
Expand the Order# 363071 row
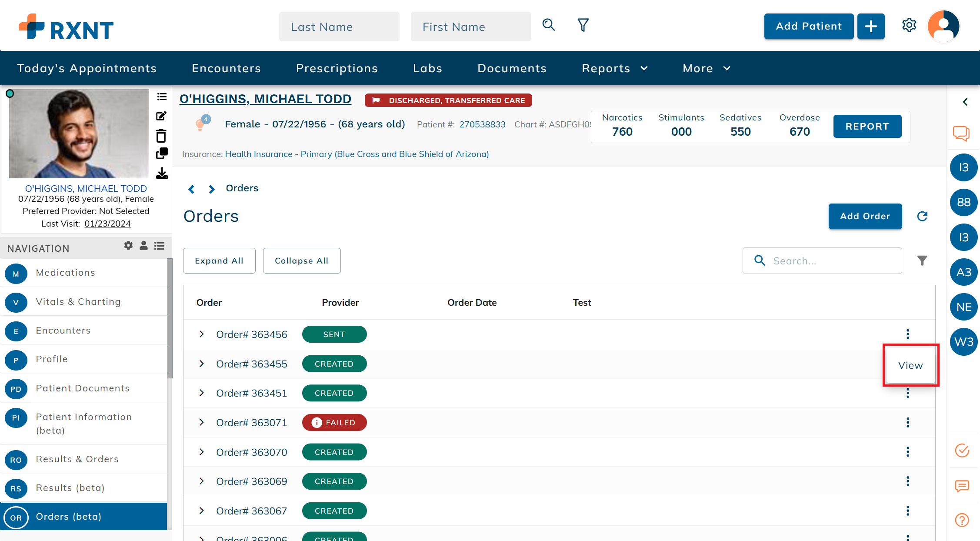tap(201, 422)
